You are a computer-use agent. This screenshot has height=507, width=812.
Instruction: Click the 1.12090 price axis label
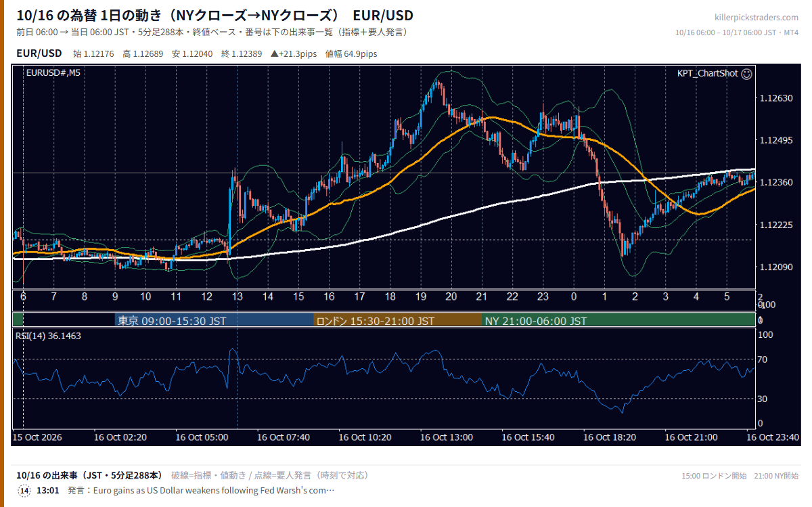[x=775, y=267]
